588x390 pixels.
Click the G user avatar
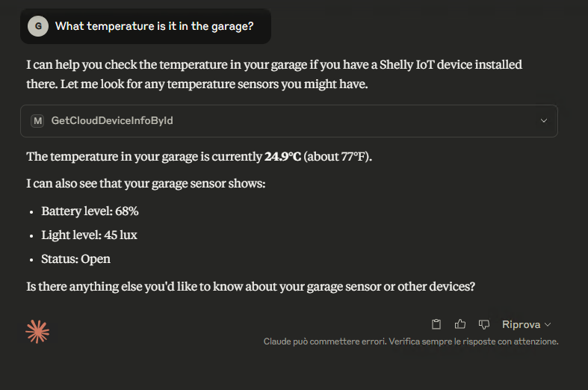coord(38,26)
